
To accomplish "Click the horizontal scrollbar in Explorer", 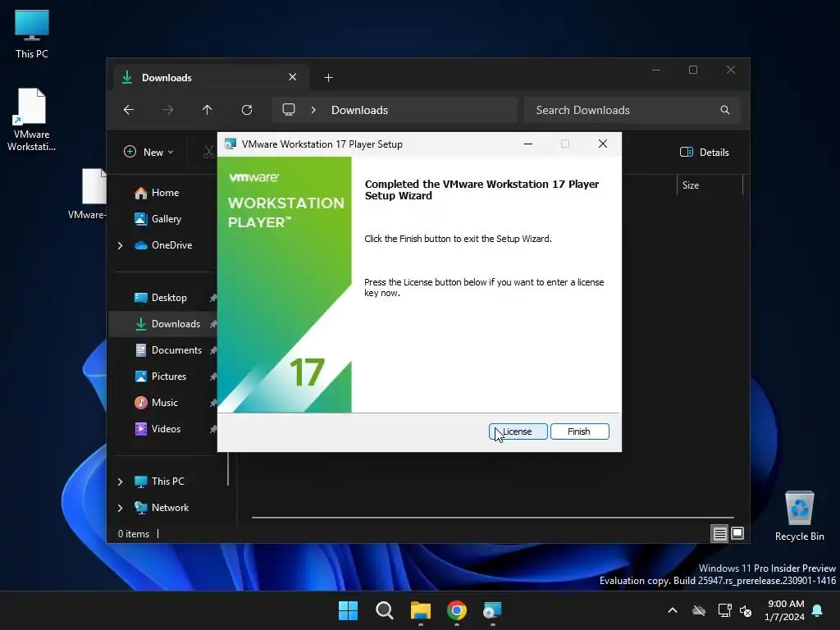I will click(x=492, y=518).
